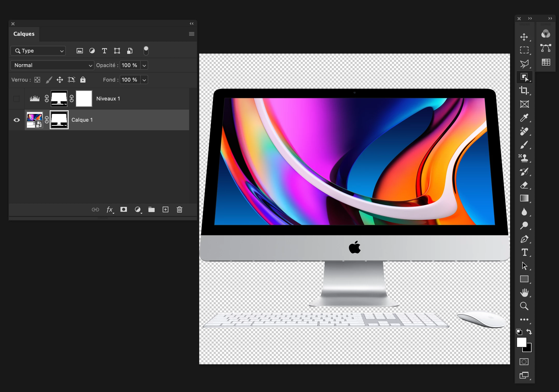Select the Hand tool
Image resolution: width=559 pixels, height=392 pixels.
click(x=524, y=293)
